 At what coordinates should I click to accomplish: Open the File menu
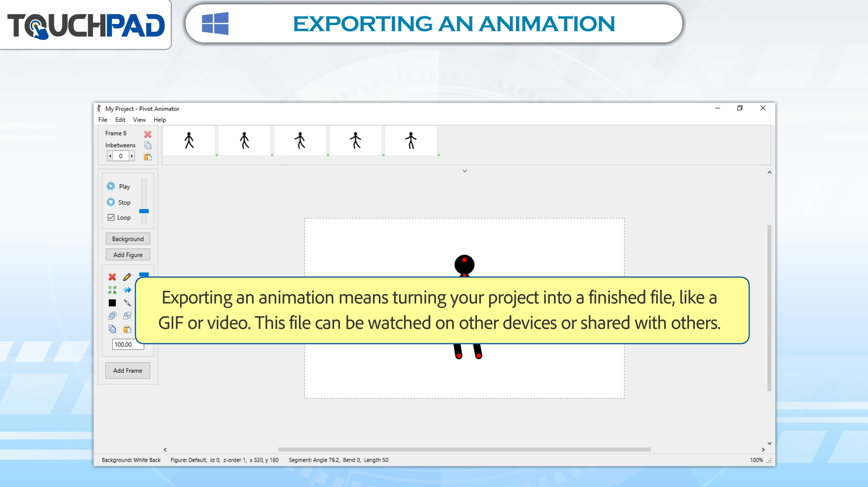103,120
